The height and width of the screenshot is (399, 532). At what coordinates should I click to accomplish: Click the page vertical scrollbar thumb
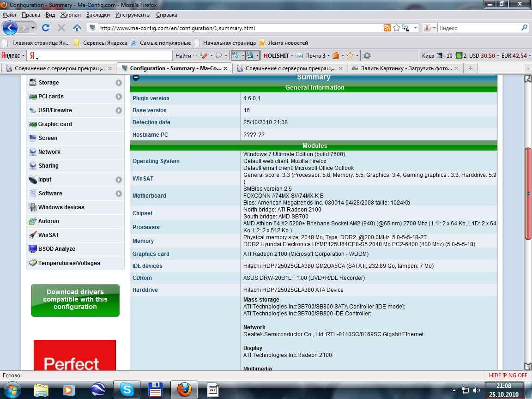pos(527,194)
